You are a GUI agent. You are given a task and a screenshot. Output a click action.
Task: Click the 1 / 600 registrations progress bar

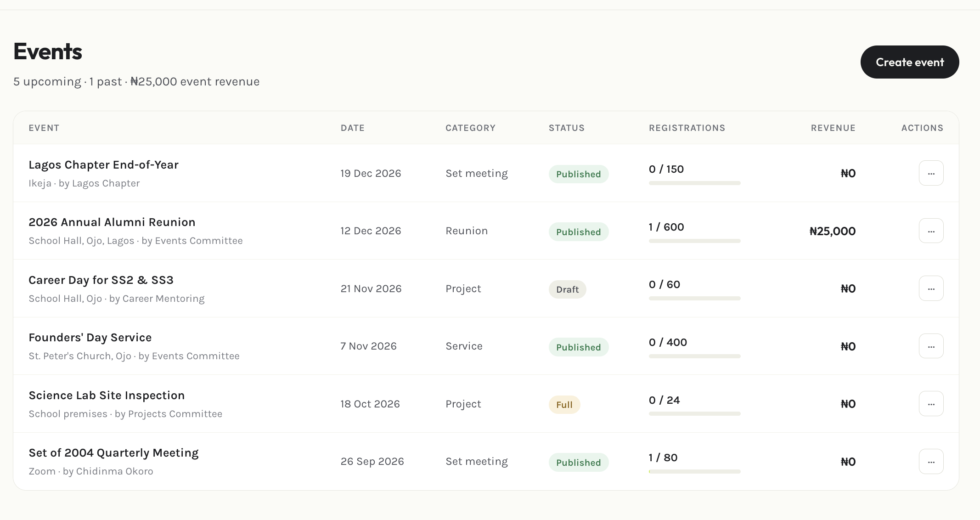[x=694, y=241]
